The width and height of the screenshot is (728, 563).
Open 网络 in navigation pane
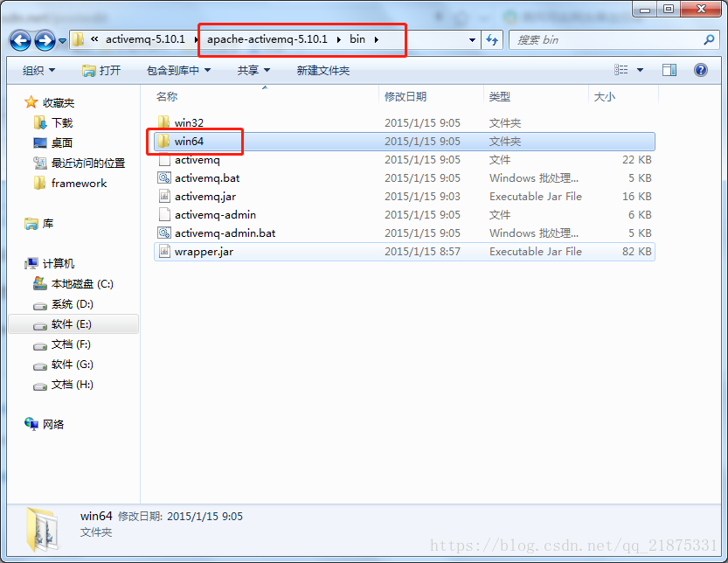[53, 425]
